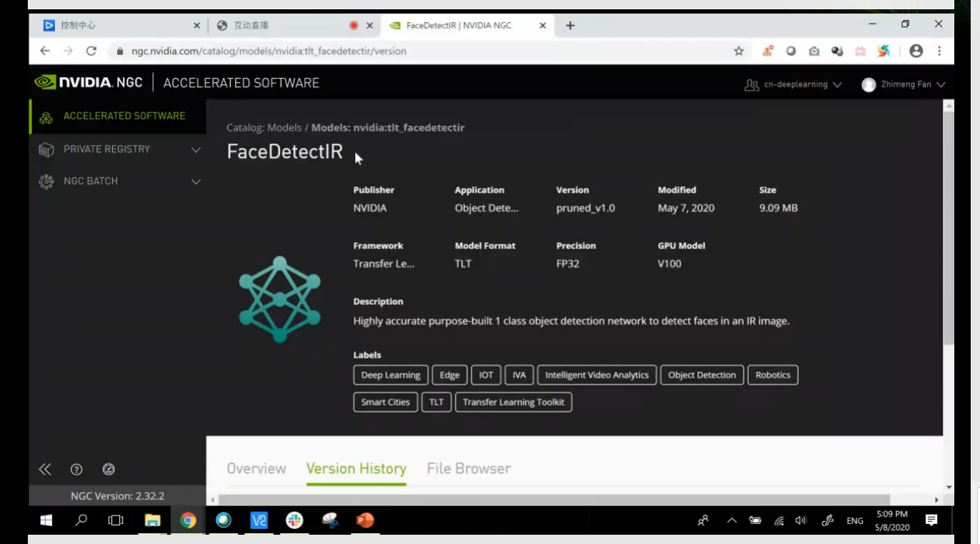Open the Zhimeng Fan user menu
The width and height of the screenshot is (980, 544).
coord(903,84)
